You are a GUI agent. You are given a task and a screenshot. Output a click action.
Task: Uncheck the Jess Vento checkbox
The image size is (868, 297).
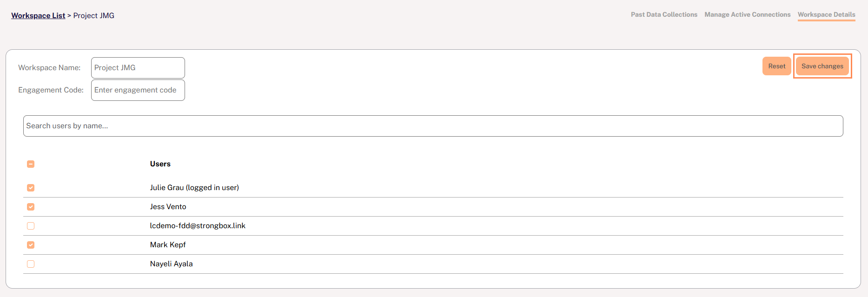[x=31, y=207]
